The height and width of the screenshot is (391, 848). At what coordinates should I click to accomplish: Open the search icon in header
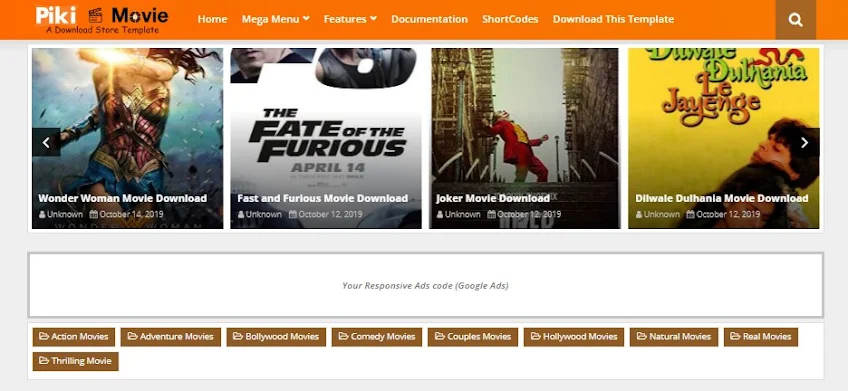[x=796, y=20]
